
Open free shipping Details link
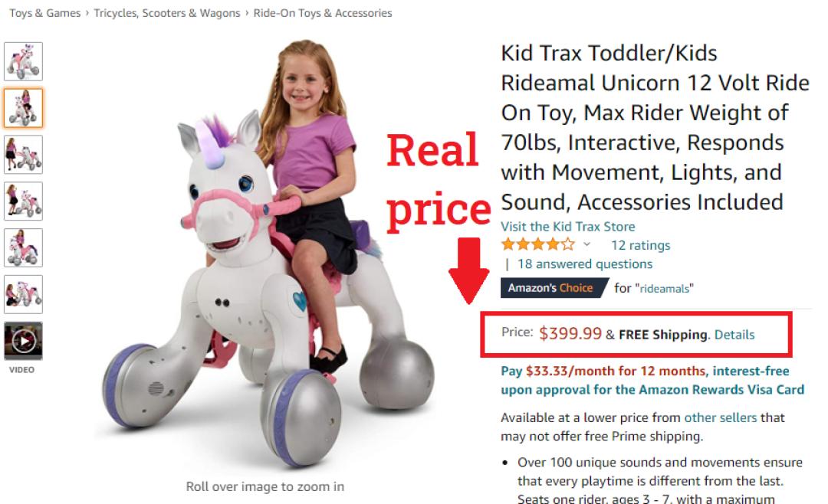point(734,335)
